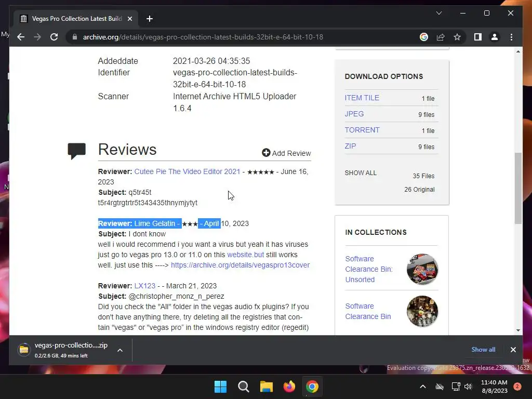Click the browser forward arrow
Screen dimensions: 532x399
pos(37,37)
